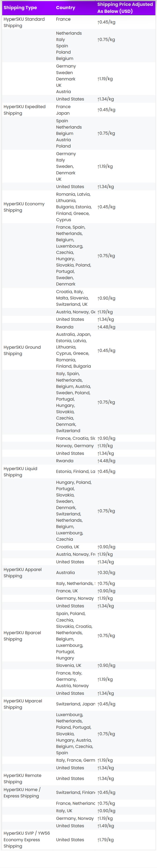Click the Shipping Price Adjusted header
The width and height of the screenshot is (157, 868).
(125, 8)
